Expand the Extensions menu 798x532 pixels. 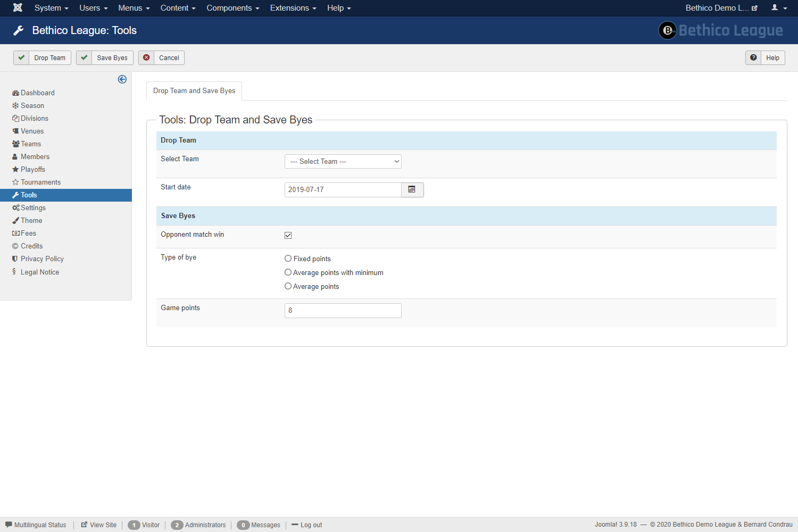[x=293, y=8]
